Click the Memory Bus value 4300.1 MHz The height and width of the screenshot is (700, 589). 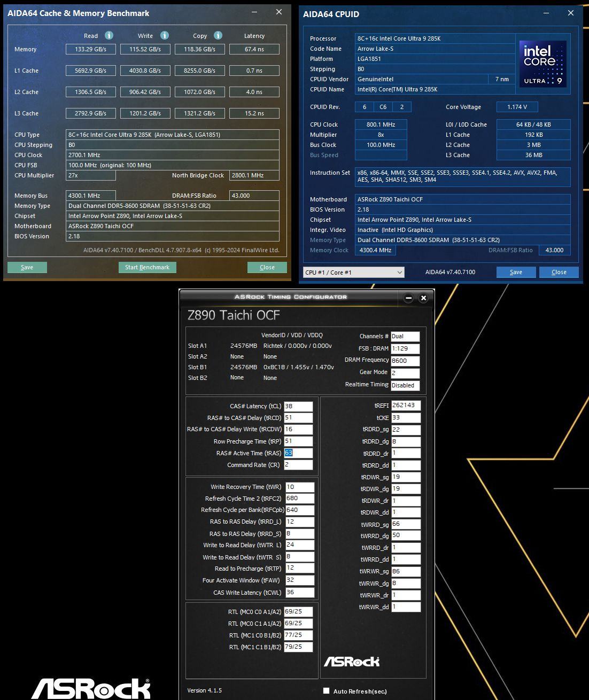pos(91,196)
